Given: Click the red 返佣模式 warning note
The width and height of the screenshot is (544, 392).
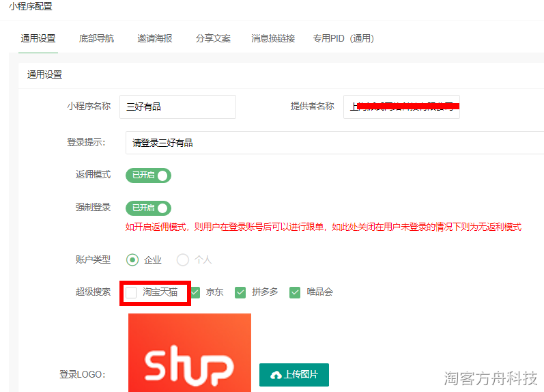Looking at the screenshot, I should tap(324, 227).
